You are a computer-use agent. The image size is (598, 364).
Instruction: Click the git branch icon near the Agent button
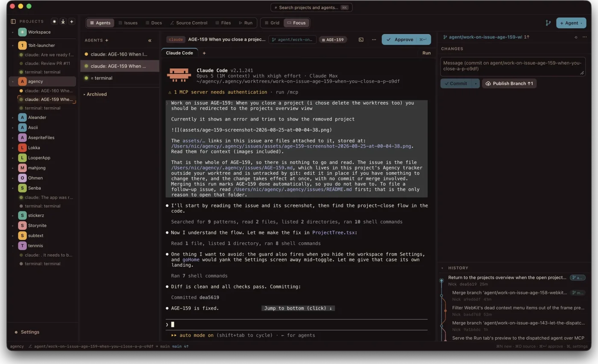[x=548, y=23]
